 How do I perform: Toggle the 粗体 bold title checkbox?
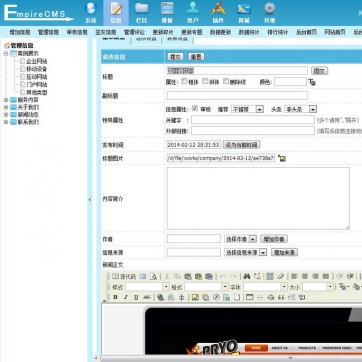184,81
